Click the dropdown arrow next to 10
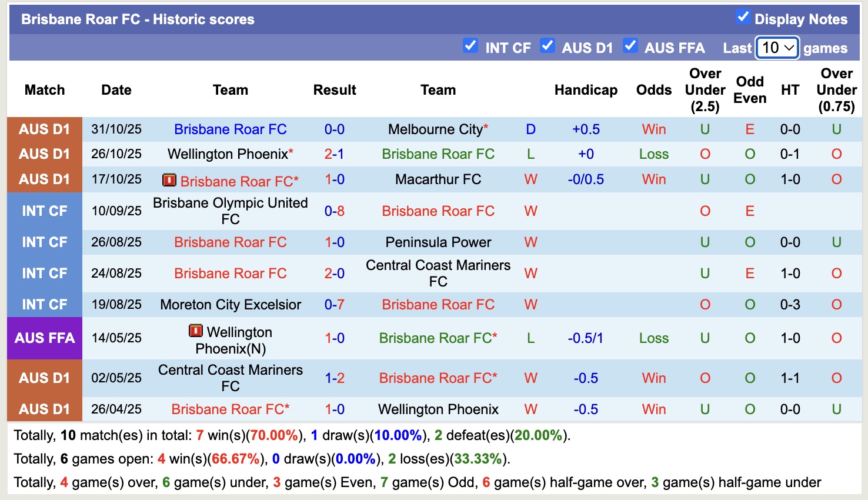The width and height of the screenshot is (868, 500). tap(790, 47)
